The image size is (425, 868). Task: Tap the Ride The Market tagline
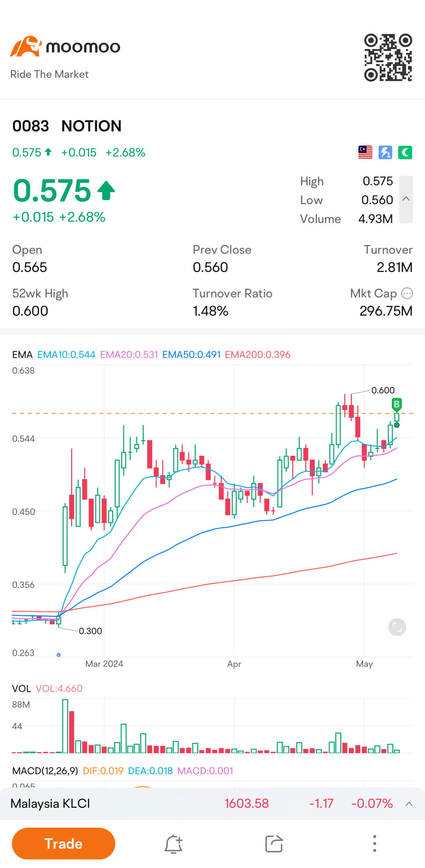coord(49,74)
